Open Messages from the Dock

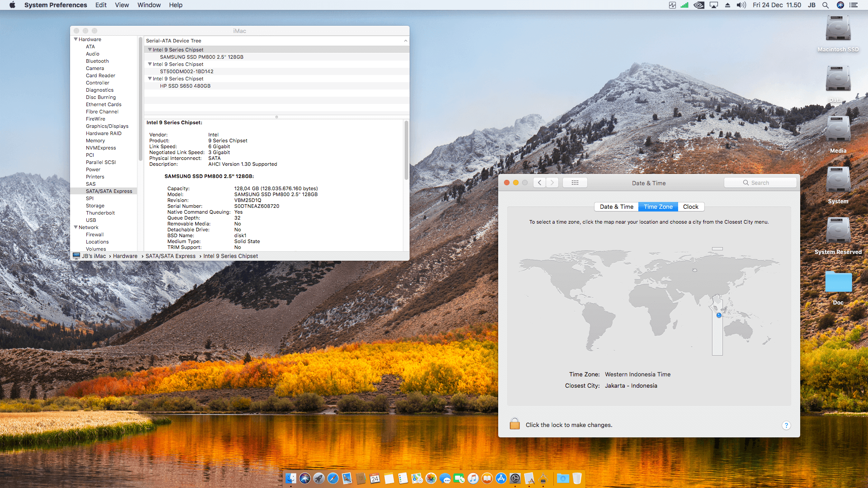coord(445,478)
